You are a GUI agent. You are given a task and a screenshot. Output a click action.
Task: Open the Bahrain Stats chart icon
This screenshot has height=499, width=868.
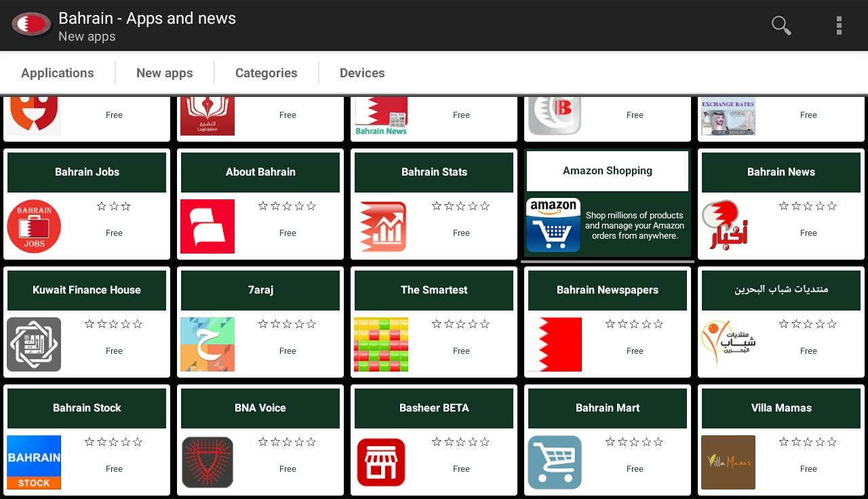381,226
